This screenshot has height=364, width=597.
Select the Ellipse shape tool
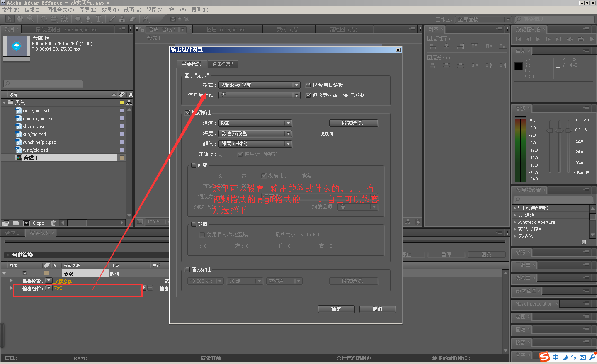pos(78,19)
